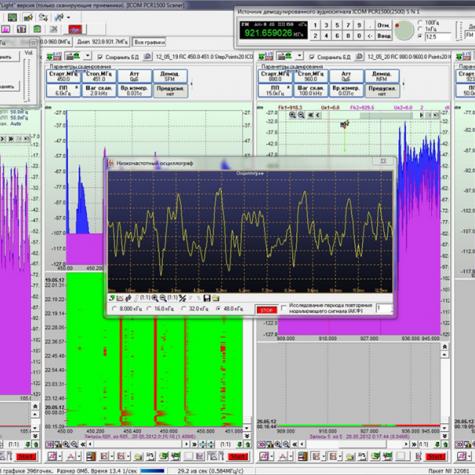Click the red icon in the top-left toolbar
This screenshot has width=475, height=475.
click(75, 29)
